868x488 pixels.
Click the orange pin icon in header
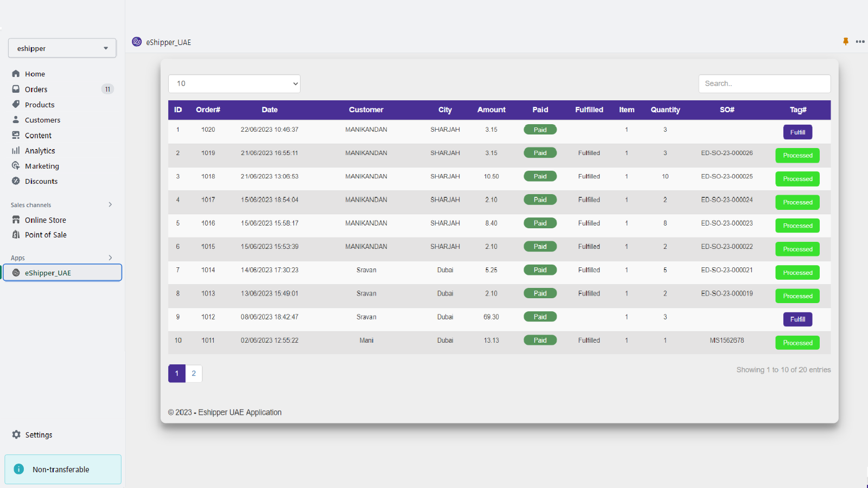[x=845, y=41]
